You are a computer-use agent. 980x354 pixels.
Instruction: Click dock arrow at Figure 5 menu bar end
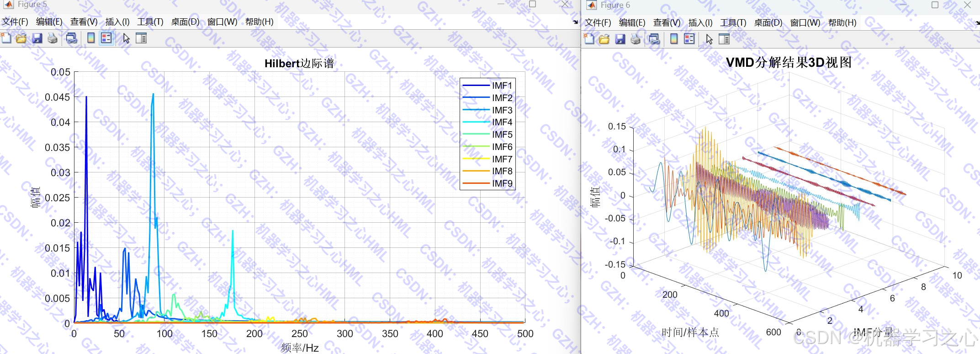pyautogui.click(x=575, y=21)
